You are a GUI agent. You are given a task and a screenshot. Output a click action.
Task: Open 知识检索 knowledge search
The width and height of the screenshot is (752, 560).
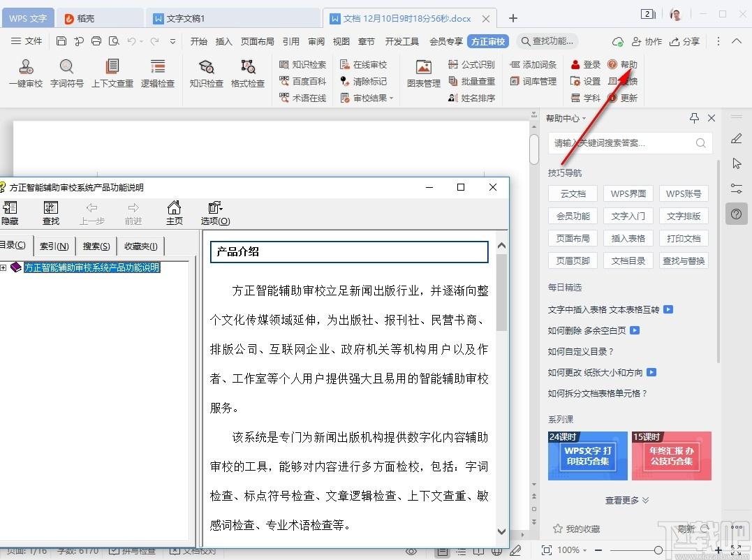click(x=302, y=64)
